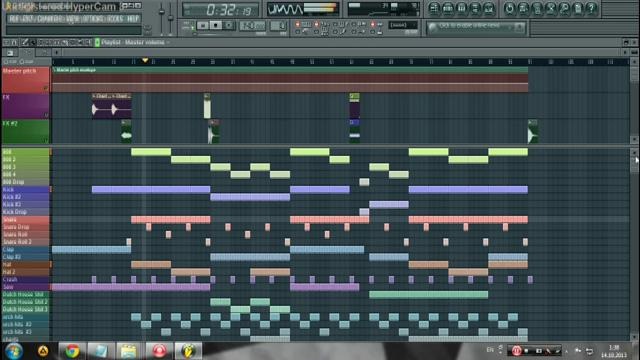Select the FX track header
This screenshot has width=640, height=360.
click(x=25, y=106)
